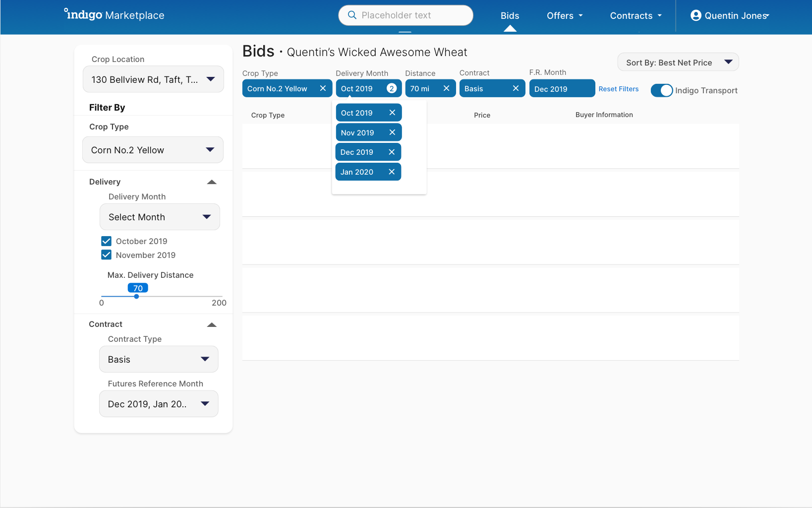Viewport: 812px width, 508px height.
Task: Remove Oct 2019 from the month popup list
Action: (x=392, y=113)
